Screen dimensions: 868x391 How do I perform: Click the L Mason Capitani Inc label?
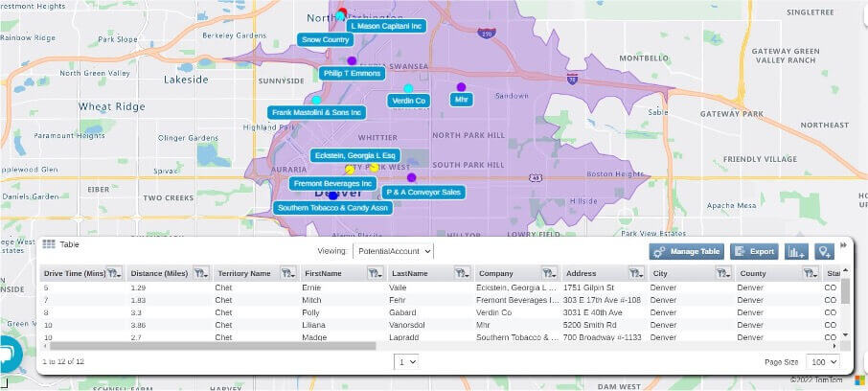386,26
